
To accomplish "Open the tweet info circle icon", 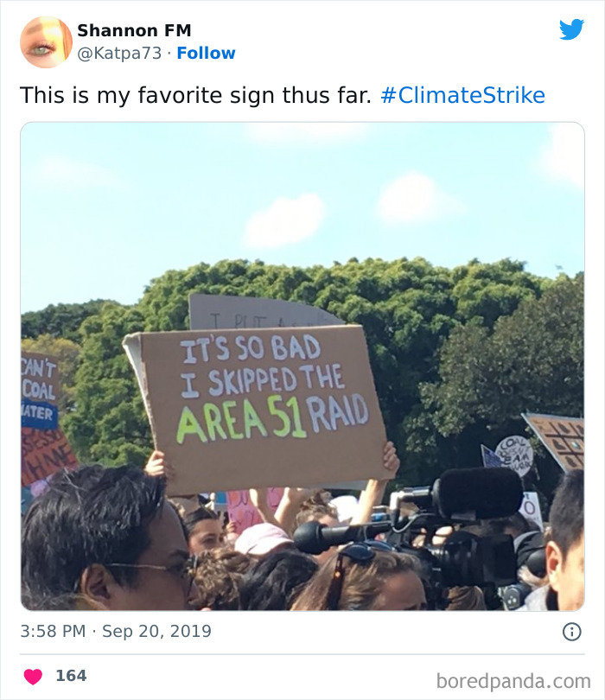I will tap(571, 632).
